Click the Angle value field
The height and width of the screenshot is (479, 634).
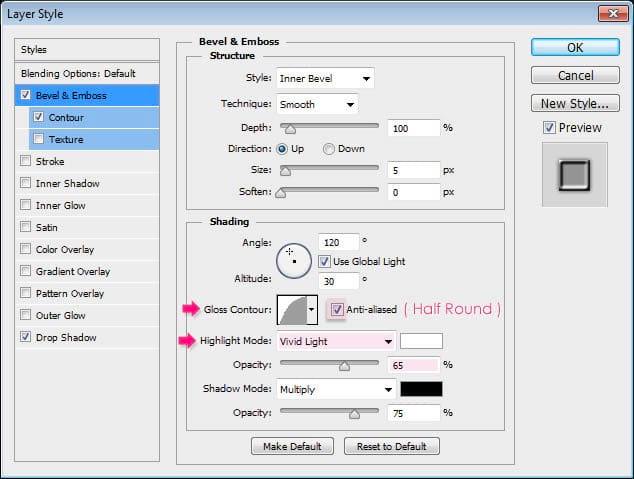(x=339, y=242)
